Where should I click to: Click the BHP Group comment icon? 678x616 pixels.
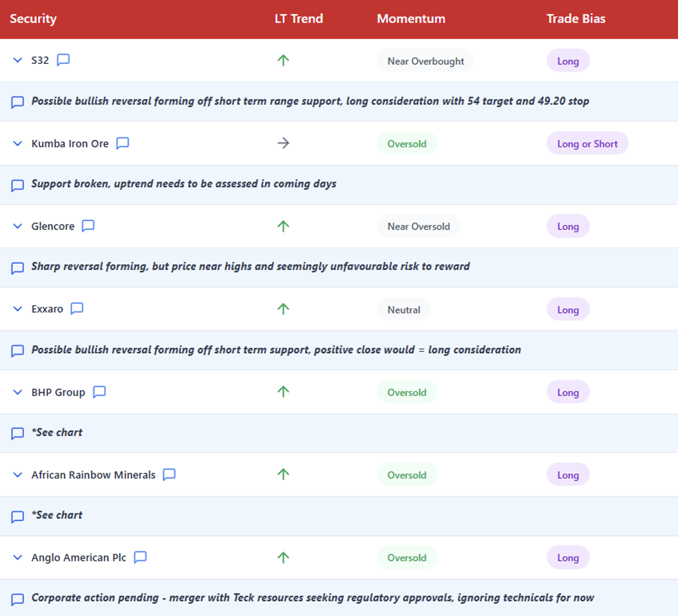click(x=99, y=392)
